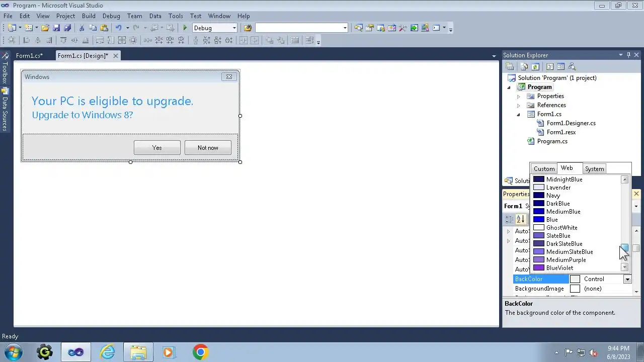Start debugging with the green play icon
644x362 pixels.
click(x=185, y=28)
